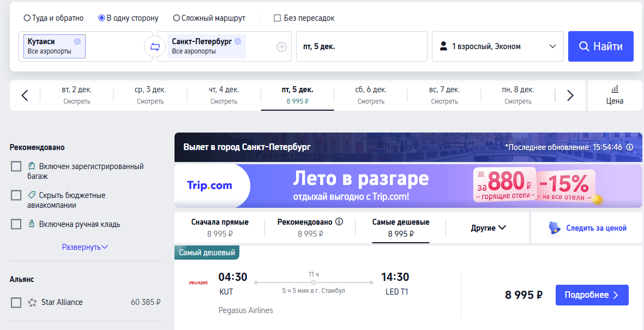This screenshot has width=644, height=330.
Task: Click the Pegasus airline logo
Action: coord(198,283)
